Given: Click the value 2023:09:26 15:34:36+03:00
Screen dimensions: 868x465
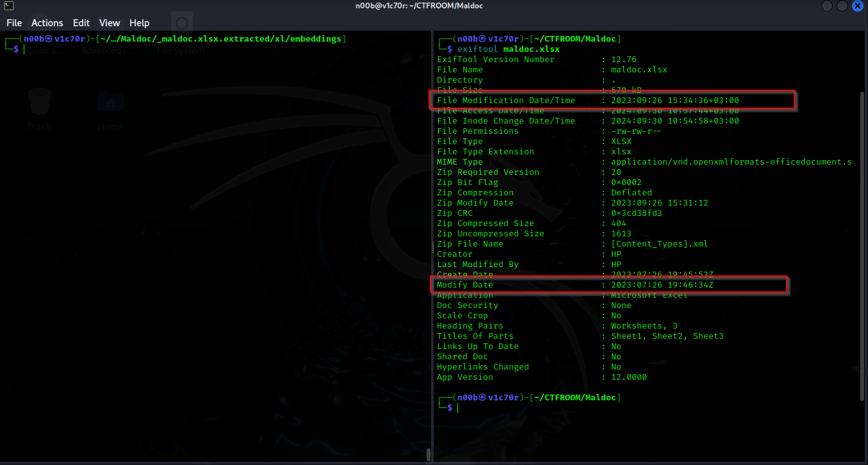Looking at the screenshot, I should point(675,101).
